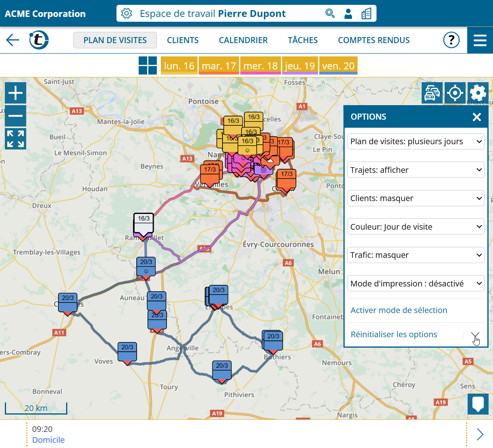Viewport: 493px width, 448px height.
Task: Open the Trajets: afficher dropdown
Action: [416, 170]
